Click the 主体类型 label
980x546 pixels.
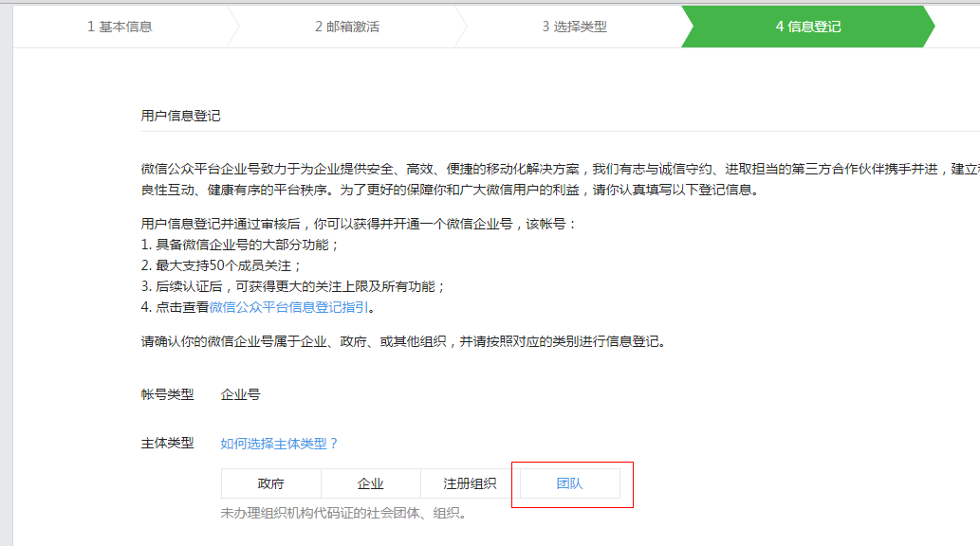tap(168, 444)
